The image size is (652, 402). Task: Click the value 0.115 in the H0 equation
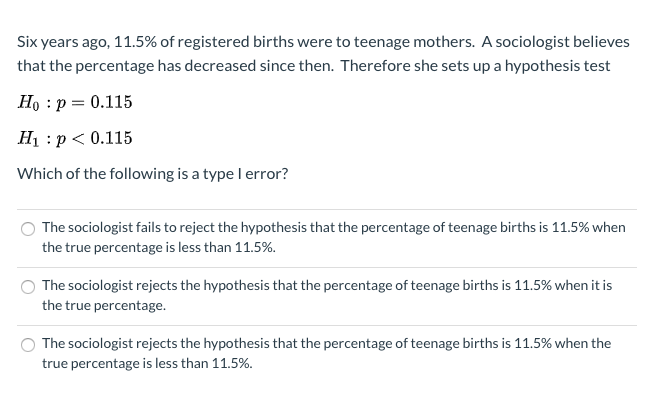(x=111, y=103)
